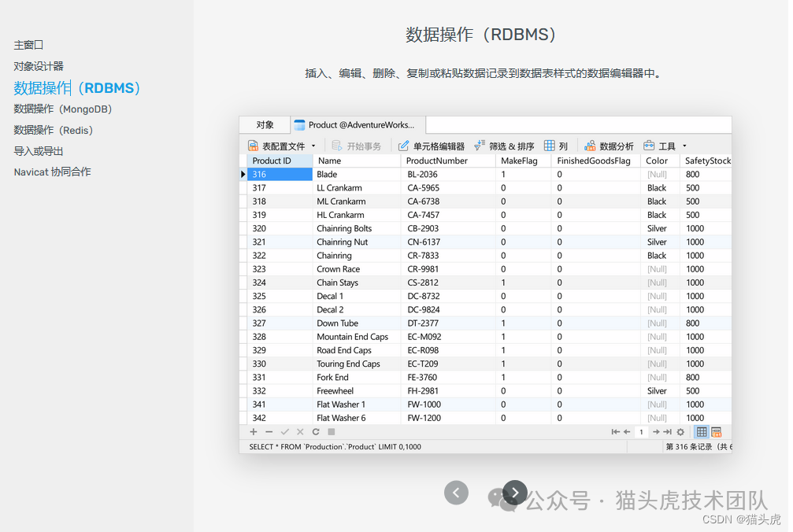
Task: Select the Product @AdventureWorks tab
Action: click(358, 125)
